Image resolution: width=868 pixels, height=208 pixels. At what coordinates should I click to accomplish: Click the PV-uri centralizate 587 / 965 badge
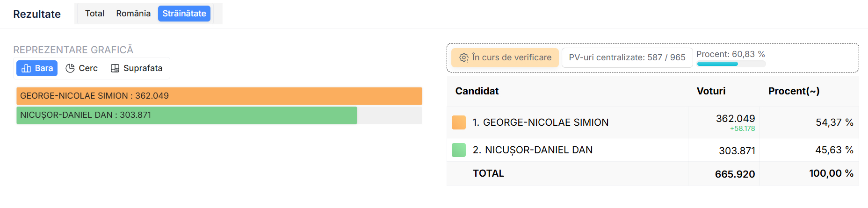point(627,57)
